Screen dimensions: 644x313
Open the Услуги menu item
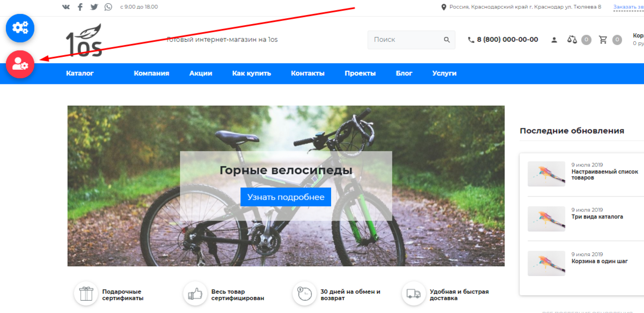click(444, 74)
